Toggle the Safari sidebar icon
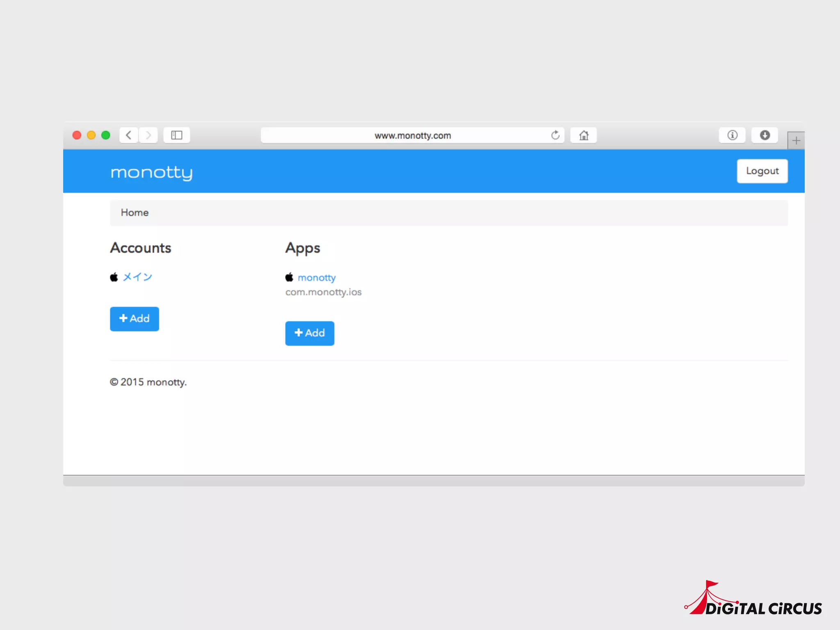The width and height of the screenshot is (840, 630). point(177,135)
